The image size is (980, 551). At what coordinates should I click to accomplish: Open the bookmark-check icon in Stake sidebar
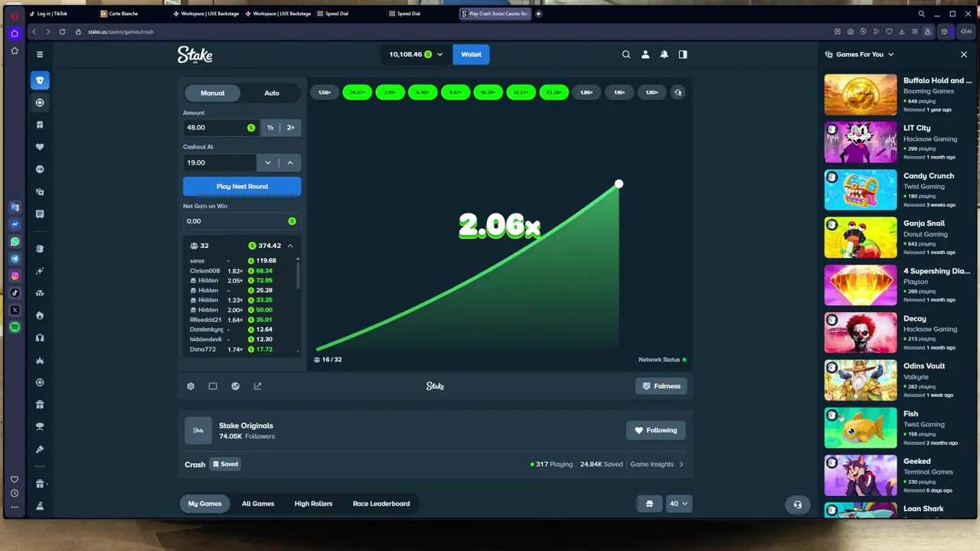click(x=40, y=125)
